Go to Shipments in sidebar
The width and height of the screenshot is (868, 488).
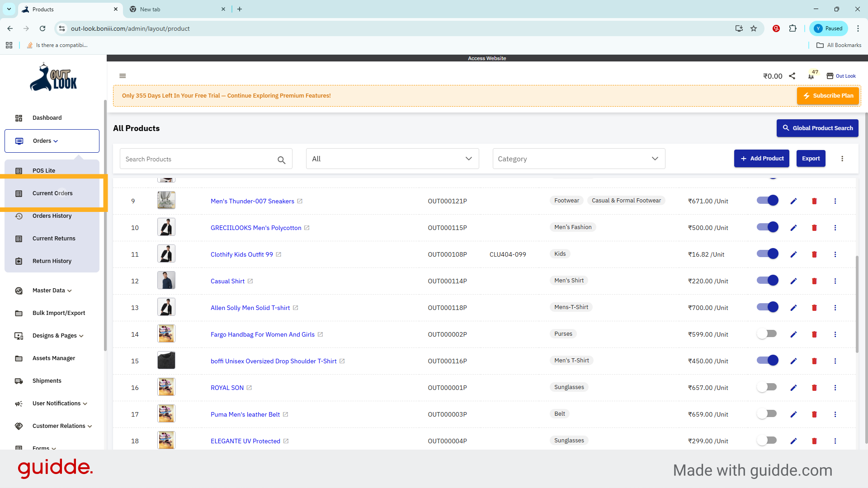47,381
